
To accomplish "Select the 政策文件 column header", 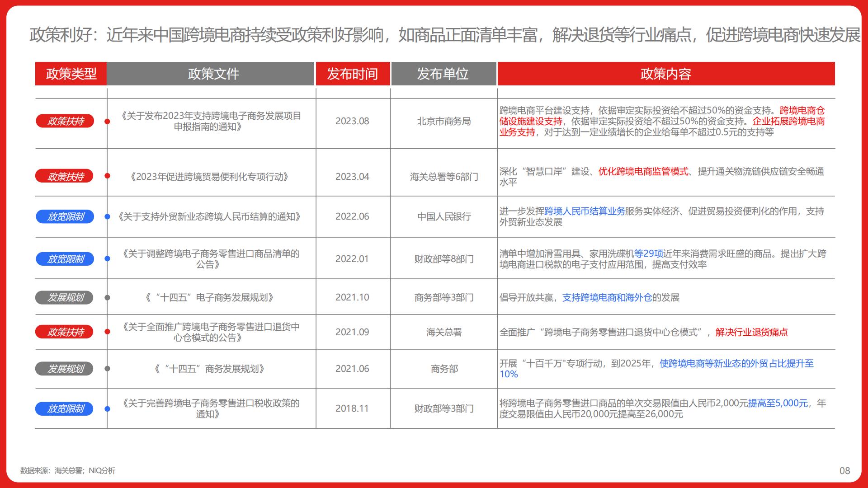I will 211,74.
